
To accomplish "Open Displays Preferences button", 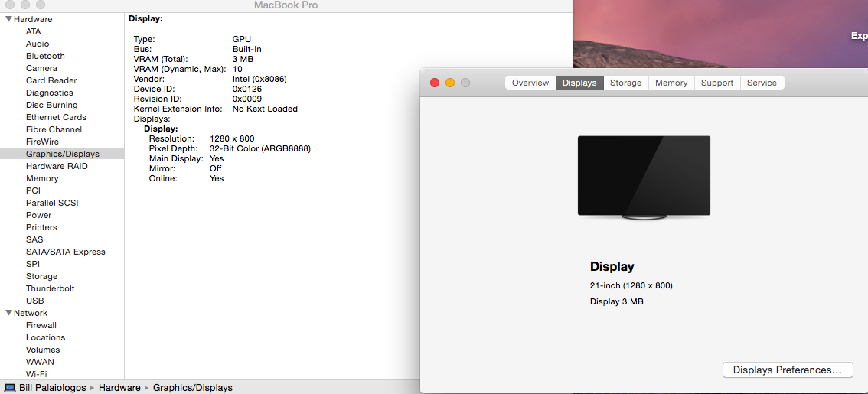I will (x=788, y=370).
